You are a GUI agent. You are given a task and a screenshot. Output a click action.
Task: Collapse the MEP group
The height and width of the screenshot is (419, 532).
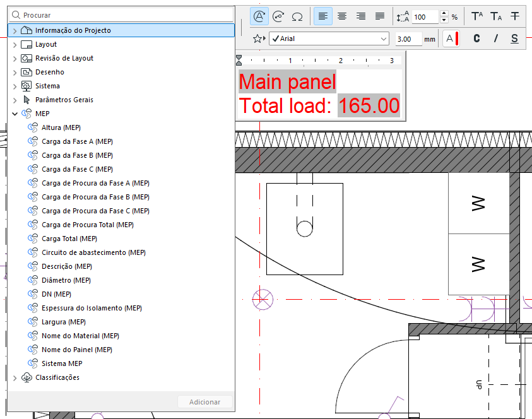click(x=15, y=114)
